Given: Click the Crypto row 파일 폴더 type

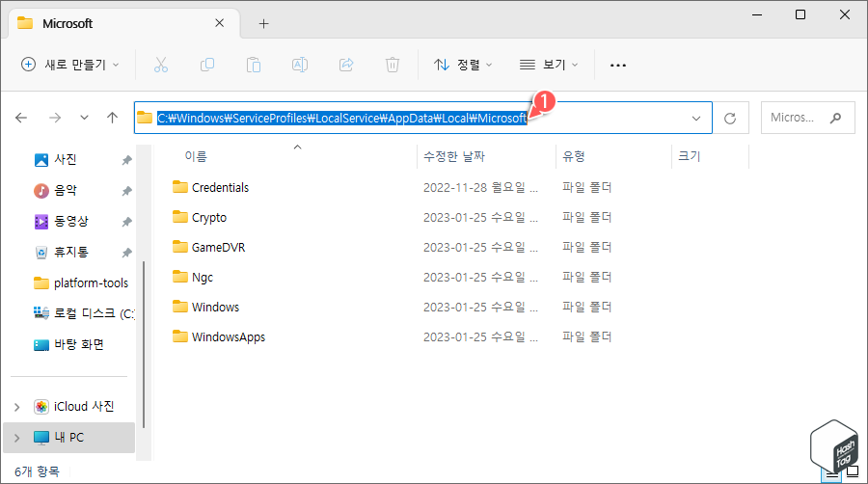Looking at the screenshot, I should coord(586,217).
